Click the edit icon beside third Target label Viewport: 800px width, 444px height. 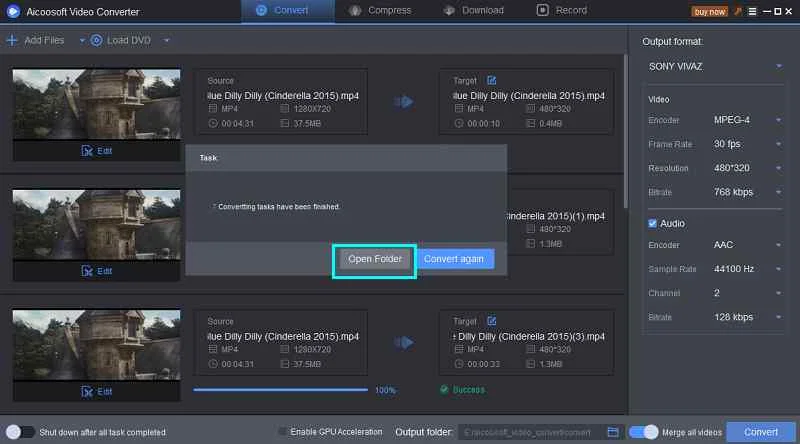click(x=491, y=321)
